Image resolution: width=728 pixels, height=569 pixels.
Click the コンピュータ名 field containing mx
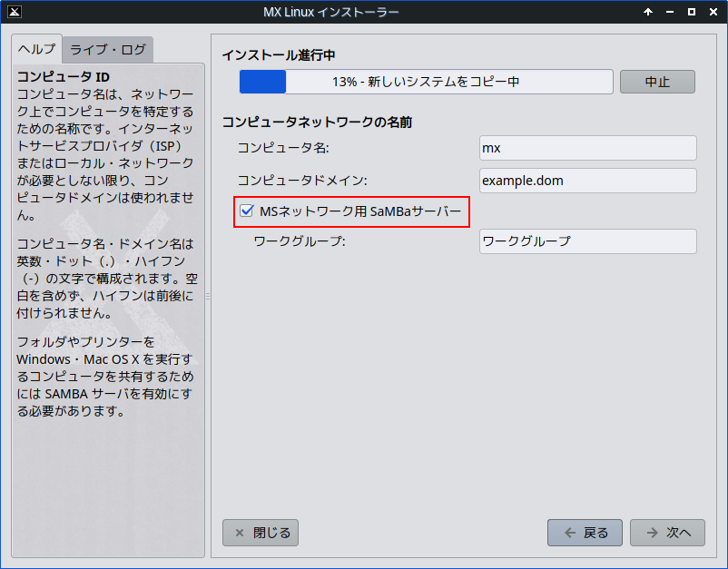coord(587,148)
